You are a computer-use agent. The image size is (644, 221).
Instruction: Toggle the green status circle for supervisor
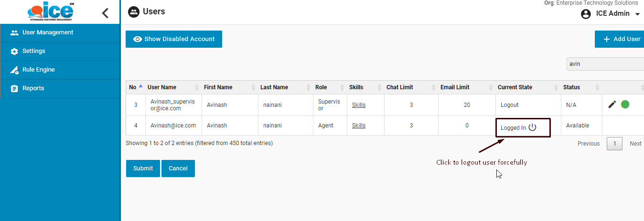625,105
